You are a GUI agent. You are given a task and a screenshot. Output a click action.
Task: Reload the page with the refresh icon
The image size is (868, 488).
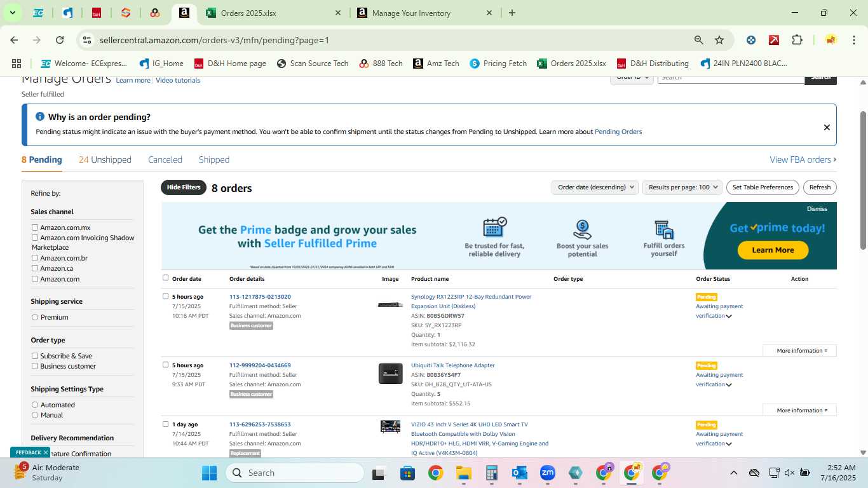tap(60, 40)
